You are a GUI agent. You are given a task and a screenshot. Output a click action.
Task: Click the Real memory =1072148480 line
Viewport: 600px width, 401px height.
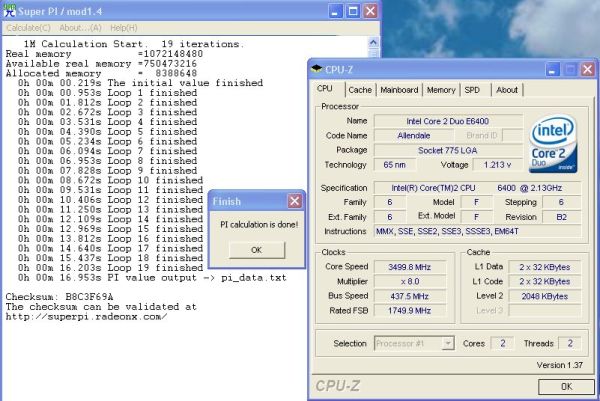(x=104, y=54)
